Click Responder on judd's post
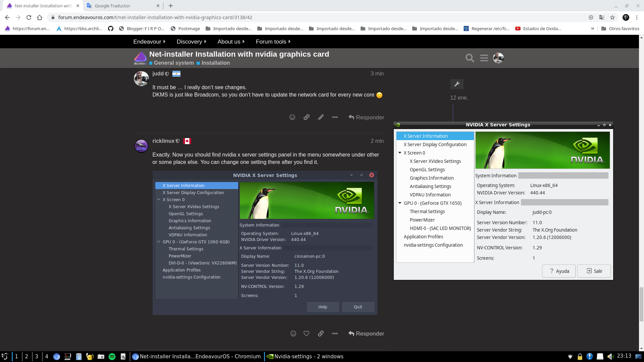Screen dimensions: 644x362 pos(366,117)
